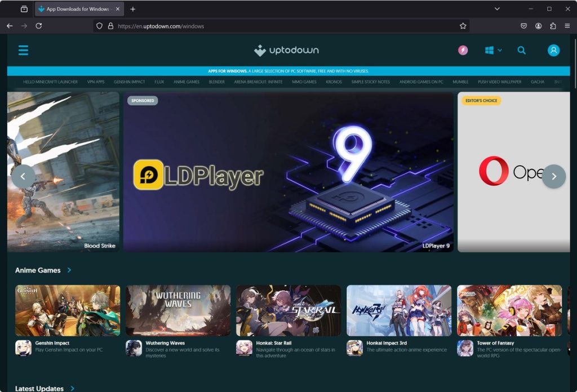577x392 pixels.
Task: Click the Wuthering Waves app icon
Action: [x=134, y=348]
